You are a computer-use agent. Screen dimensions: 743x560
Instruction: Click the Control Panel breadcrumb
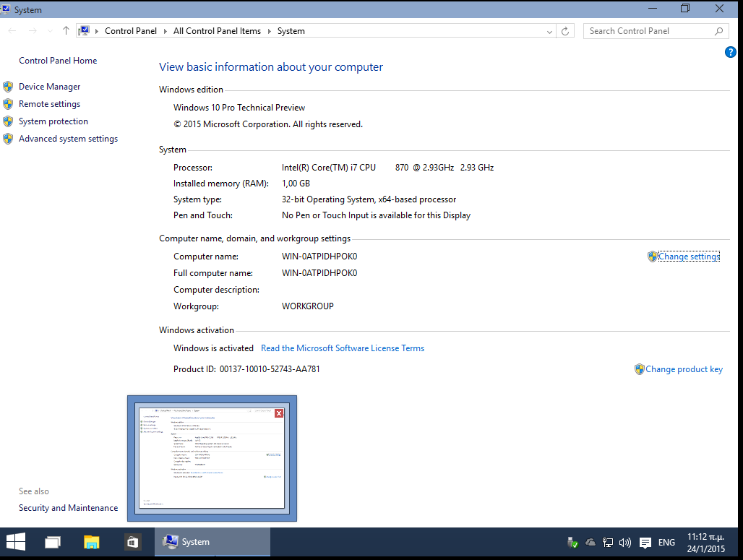pos(131,31)
